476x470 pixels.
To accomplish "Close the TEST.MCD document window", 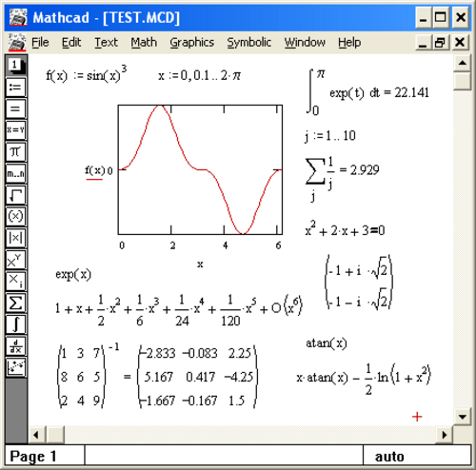I will (x=460, y=43).
